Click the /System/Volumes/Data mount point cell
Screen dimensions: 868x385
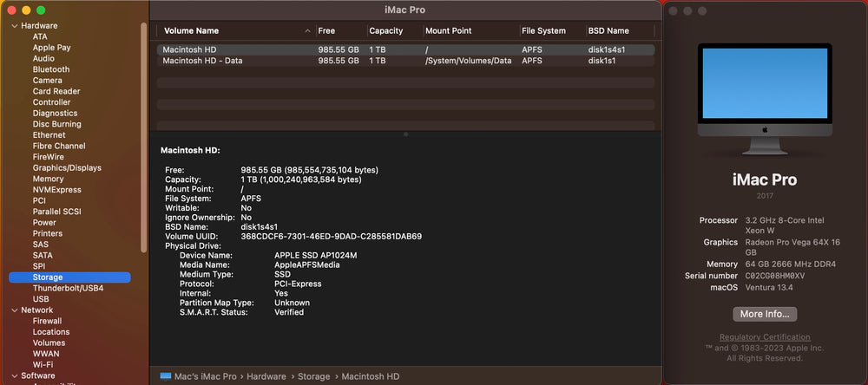[x=469, y=61]
